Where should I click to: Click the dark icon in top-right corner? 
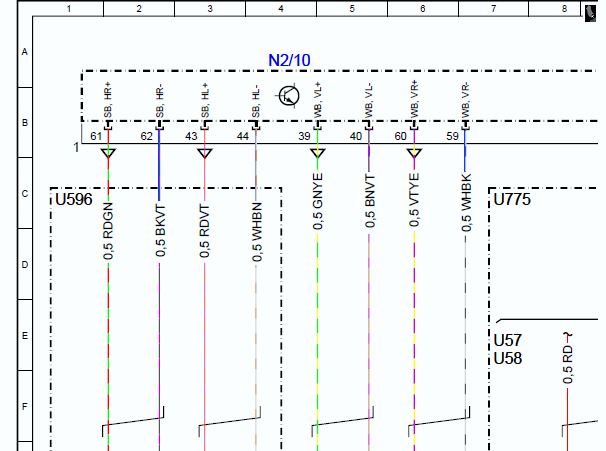(x=590, y=13)
